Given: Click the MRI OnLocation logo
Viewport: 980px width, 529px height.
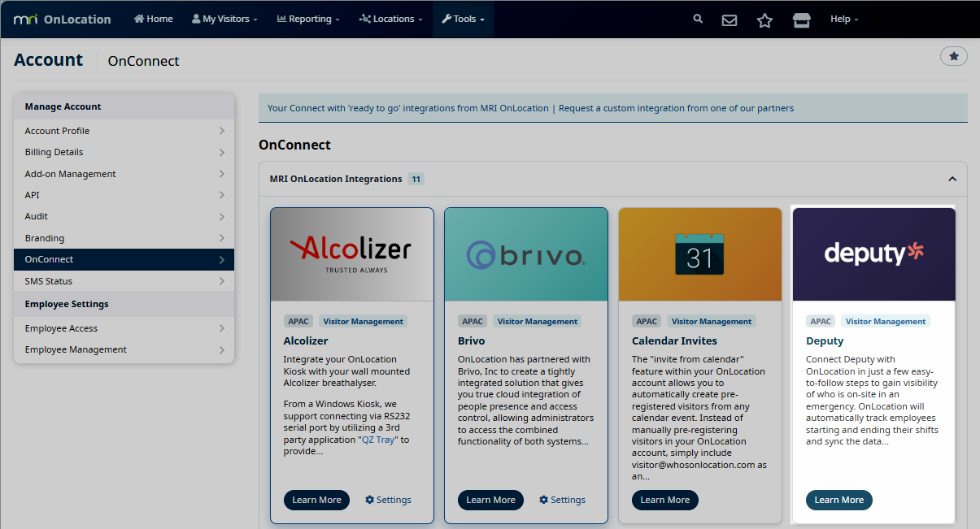Looking at the screenshot, I should pyautogui.click(x=63, y=19).
